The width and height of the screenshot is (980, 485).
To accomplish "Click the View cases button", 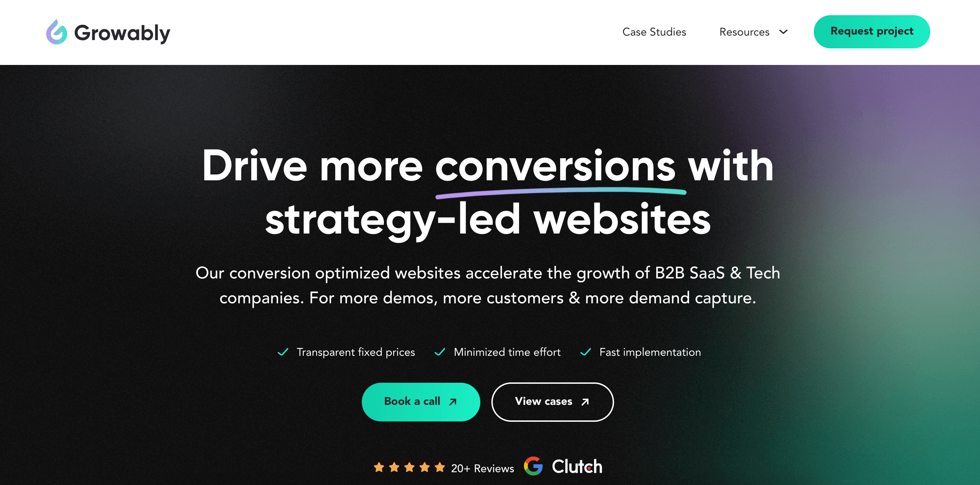I will point(552,401).
